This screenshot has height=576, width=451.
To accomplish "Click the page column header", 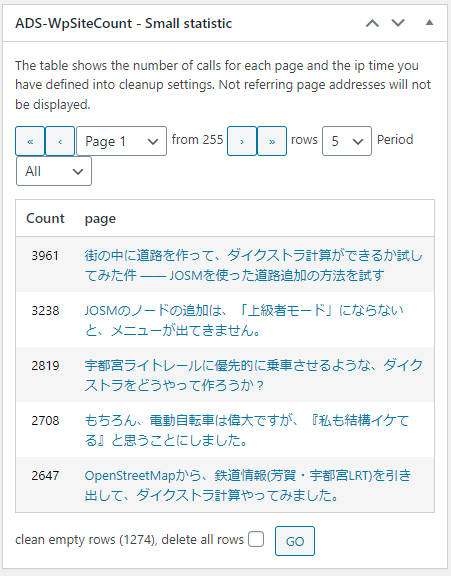I will pyautogui.click(x=100, y=219).
